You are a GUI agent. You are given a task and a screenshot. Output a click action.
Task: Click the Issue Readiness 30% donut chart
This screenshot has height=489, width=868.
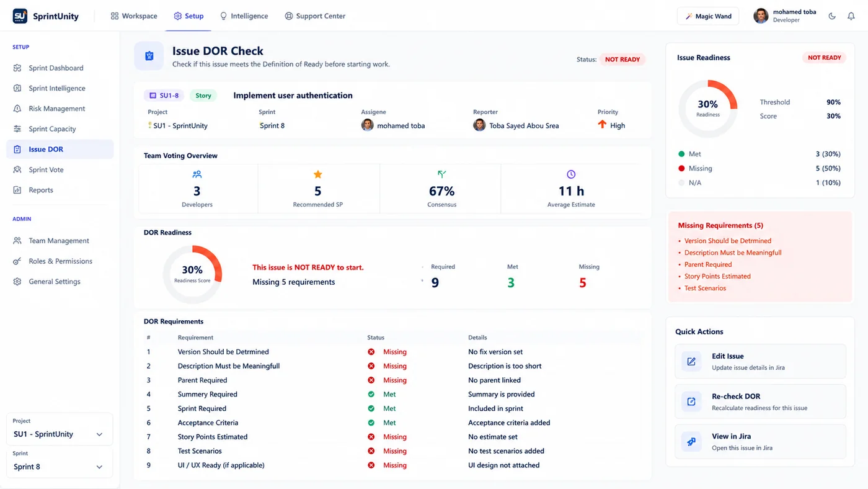(x=708, y=109)
